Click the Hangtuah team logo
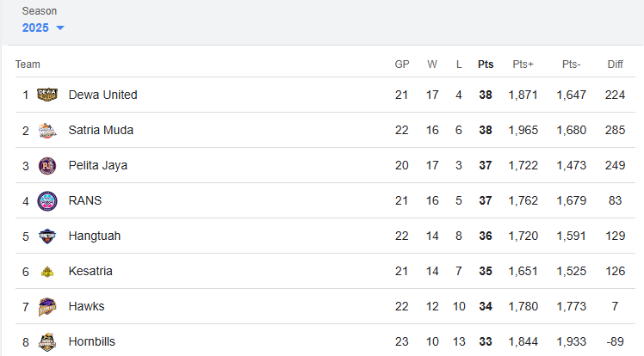The width and height of the screenshot is (644, 356). tap(47, 236)
